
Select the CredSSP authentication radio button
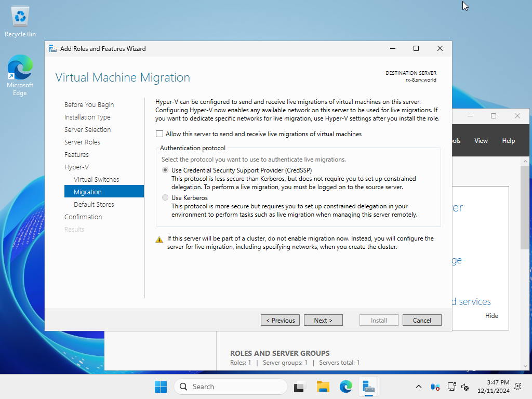pyautogui.click(x=165, y=170)
